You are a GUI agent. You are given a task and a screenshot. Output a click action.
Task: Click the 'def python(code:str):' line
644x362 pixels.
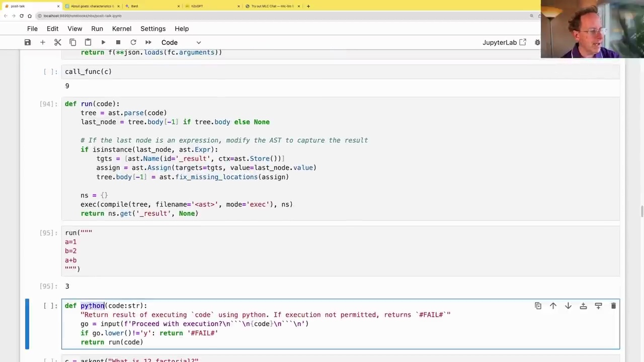point(106,306)
